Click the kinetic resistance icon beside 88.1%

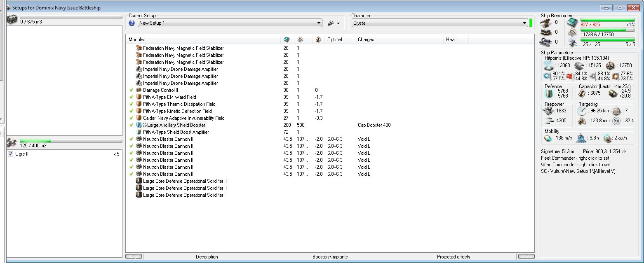coord(592,76)
